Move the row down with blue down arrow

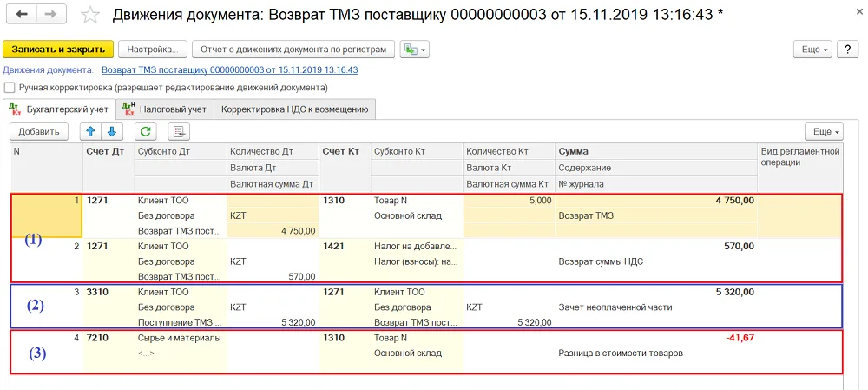[x=112, y=132]
